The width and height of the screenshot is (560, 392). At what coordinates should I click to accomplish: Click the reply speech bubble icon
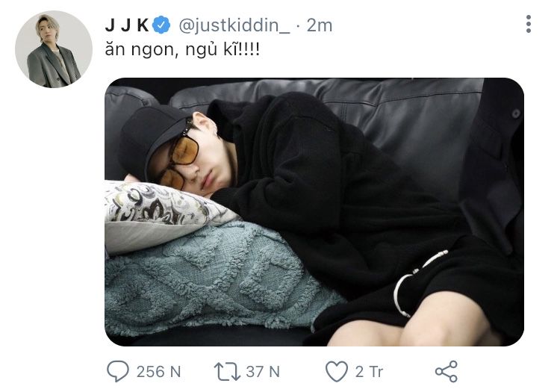(118, 371)
